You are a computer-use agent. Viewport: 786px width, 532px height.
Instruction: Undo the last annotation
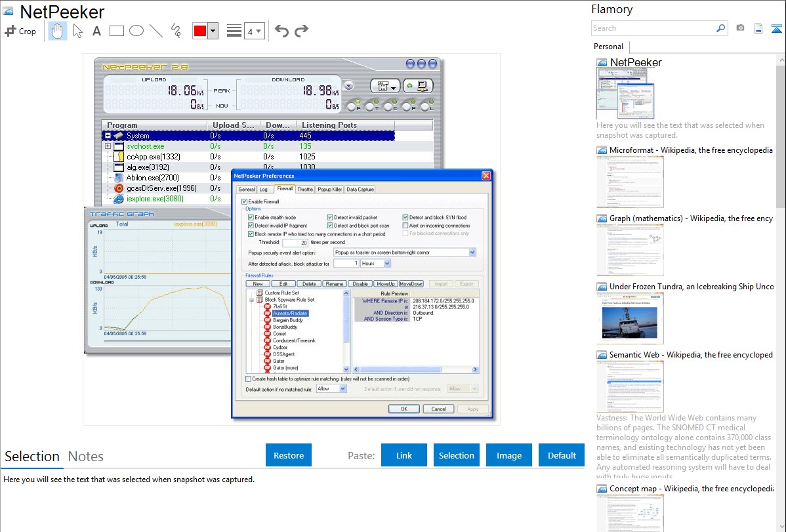(x=281, y=31)
